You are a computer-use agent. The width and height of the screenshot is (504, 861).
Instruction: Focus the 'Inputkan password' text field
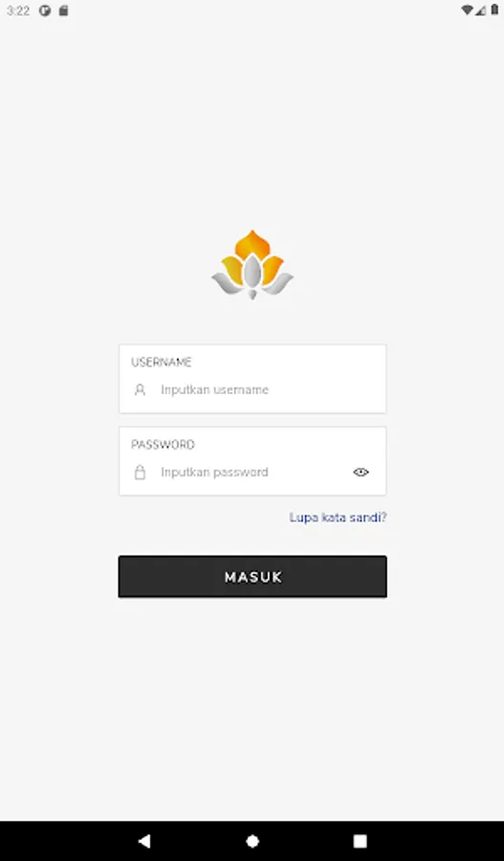pos(252,473)
